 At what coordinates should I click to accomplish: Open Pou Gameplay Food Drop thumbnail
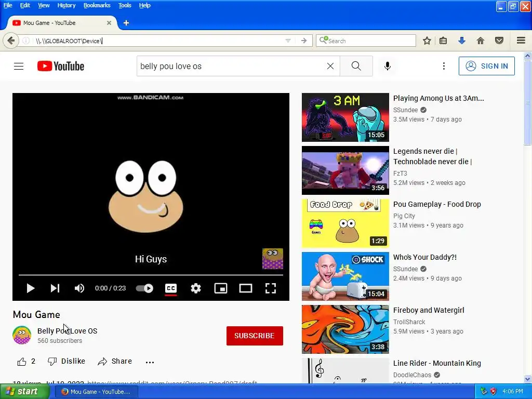345,223
